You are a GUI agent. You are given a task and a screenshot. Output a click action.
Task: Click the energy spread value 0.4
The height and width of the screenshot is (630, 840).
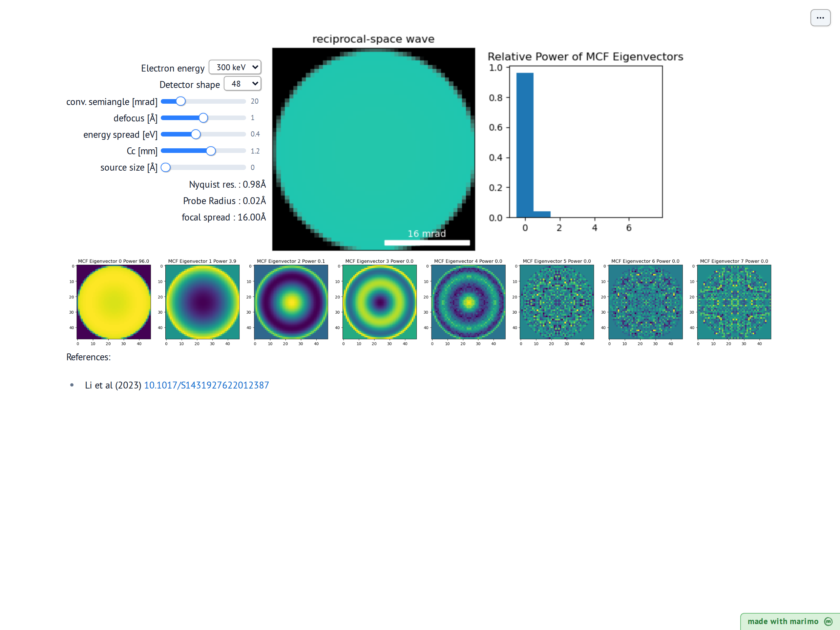(255, 134)
